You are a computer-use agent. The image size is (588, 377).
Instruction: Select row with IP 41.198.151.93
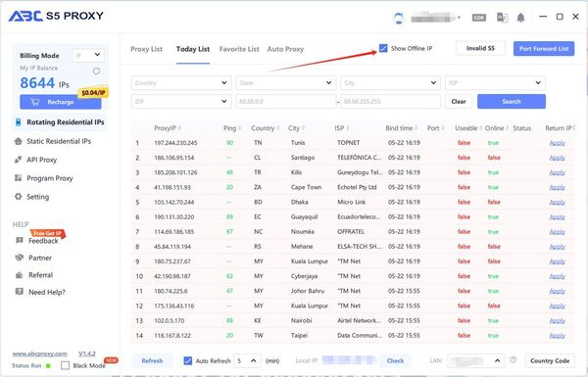(353, 187)
